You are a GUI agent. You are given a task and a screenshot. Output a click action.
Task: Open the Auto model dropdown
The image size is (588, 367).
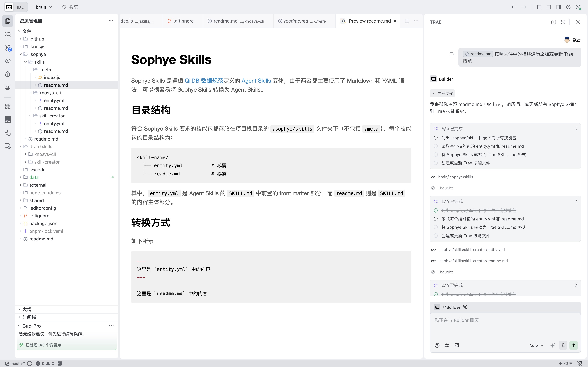tap(536, 345)
